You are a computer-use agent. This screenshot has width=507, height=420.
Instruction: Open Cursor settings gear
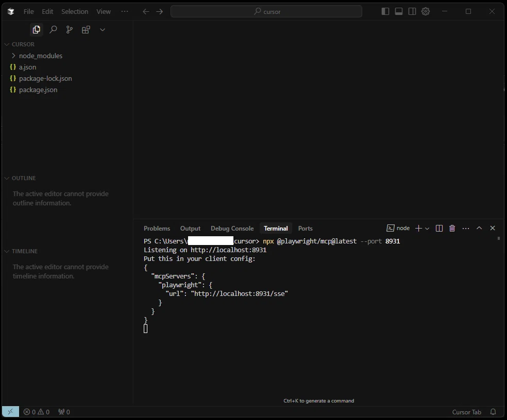point(426,11)
